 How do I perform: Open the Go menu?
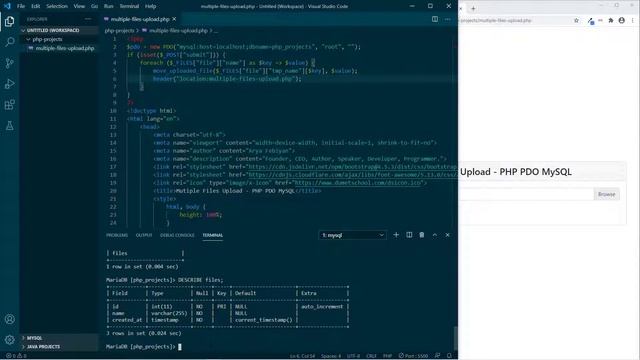94,6
